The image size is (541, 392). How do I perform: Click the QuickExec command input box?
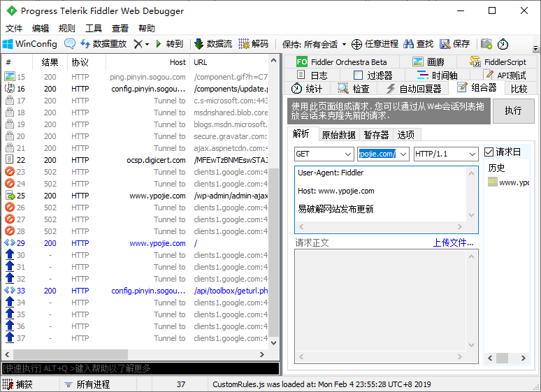tap(140, 368)
